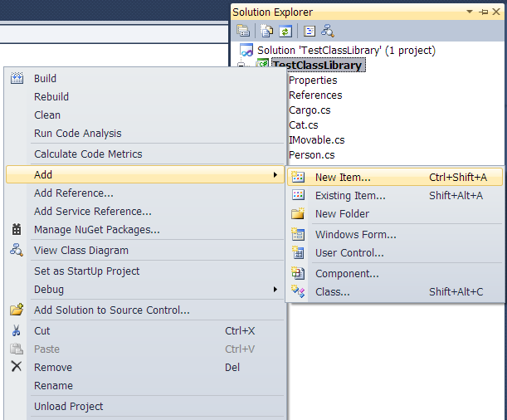Click the Build icon in context menu
The width and height of the screenshot is (507, 420).
coord(17,78)
